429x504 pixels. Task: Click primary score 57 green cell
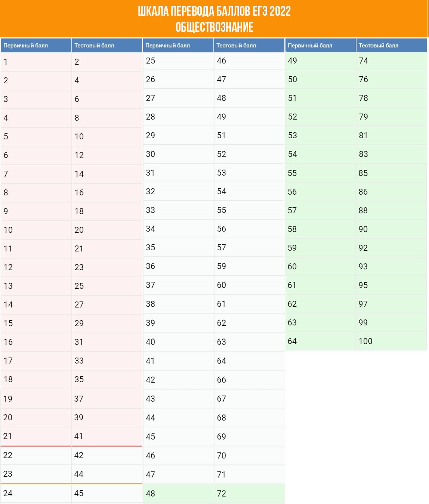pyautogui.click(x=320, y=211)
